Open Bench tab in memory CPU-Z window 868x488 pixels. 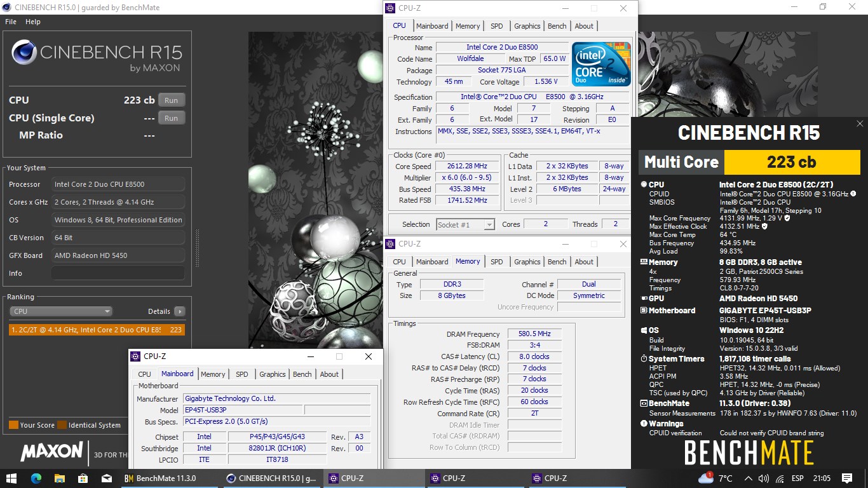(557, 262)
